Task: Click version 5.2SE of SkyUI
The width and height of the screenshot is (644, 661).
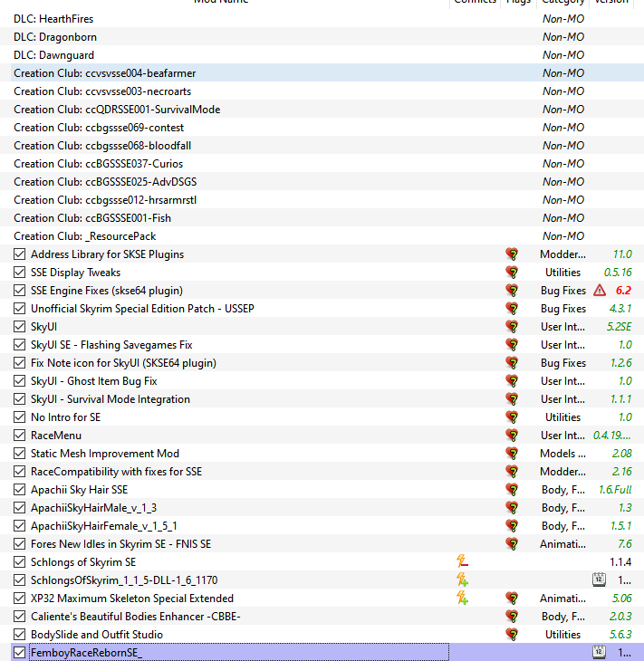Action: (620, 327)
